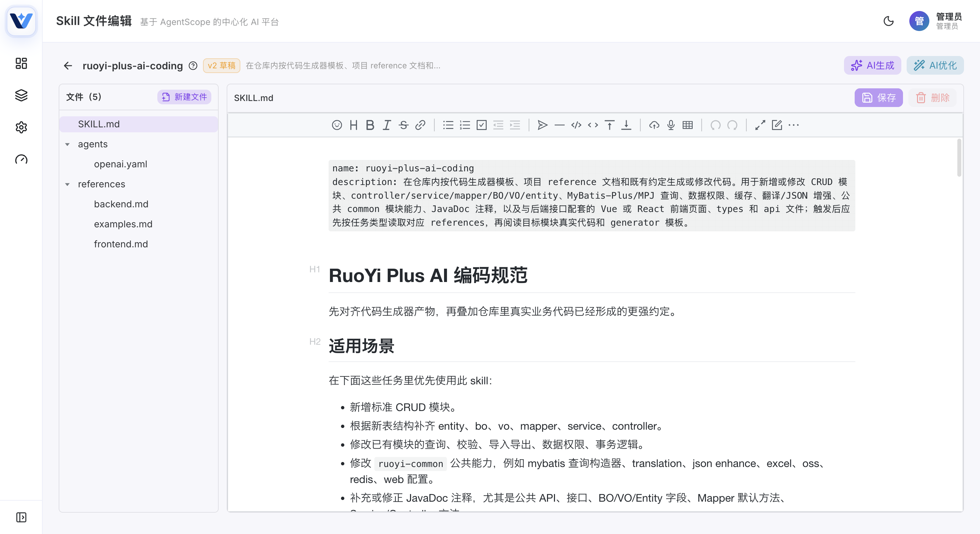Toggle dark mode with the moon icon

tap(888, 21)
